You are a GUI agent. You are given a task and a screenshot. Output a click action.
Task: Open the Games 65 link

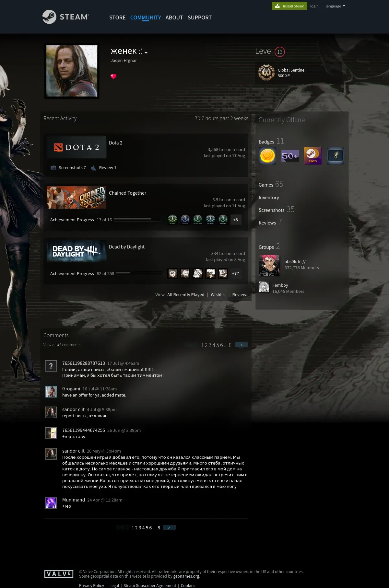click(x=271, y=184)
